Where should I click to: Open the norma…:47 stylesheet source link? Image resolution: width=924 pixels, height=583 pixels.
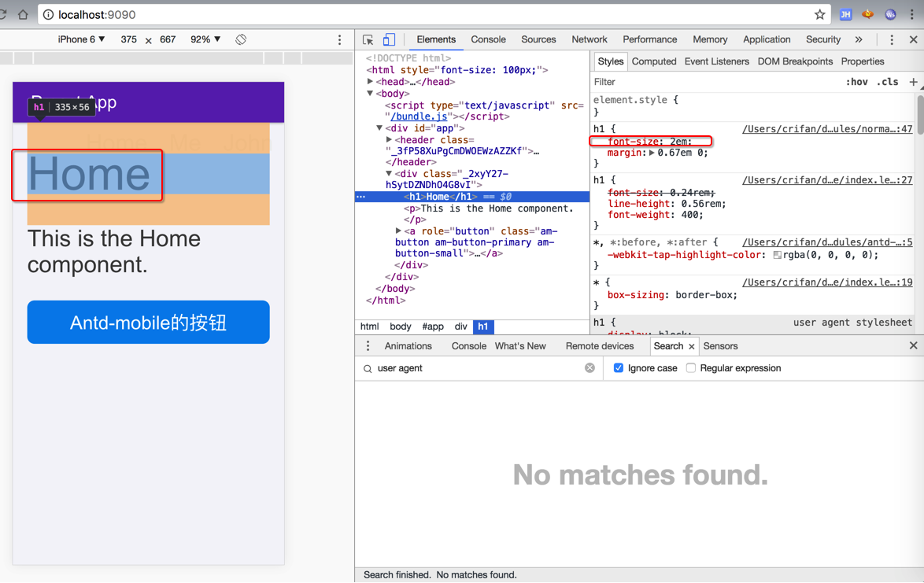point(827,129)
